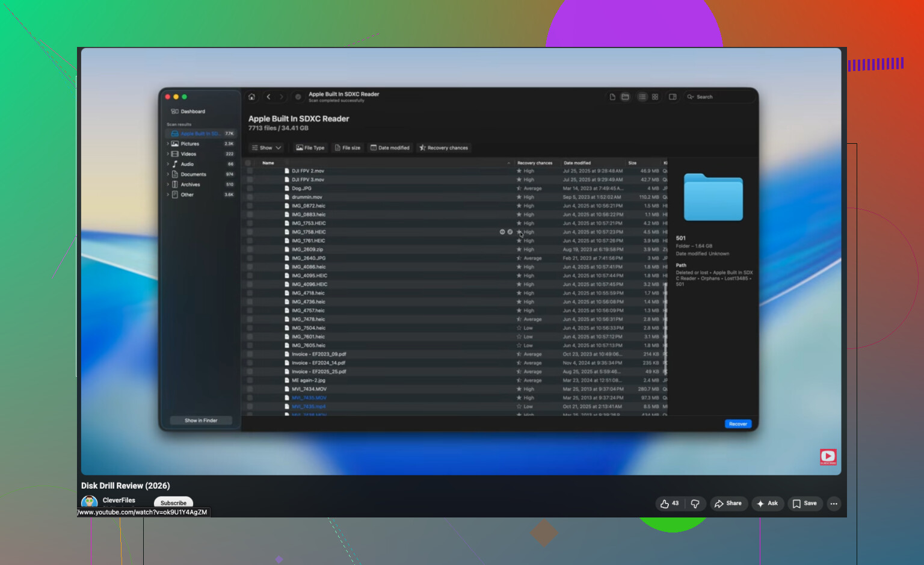Dislike the video with thumbs down
Viewport: 924px width, 565px height.
click(695, 504)
